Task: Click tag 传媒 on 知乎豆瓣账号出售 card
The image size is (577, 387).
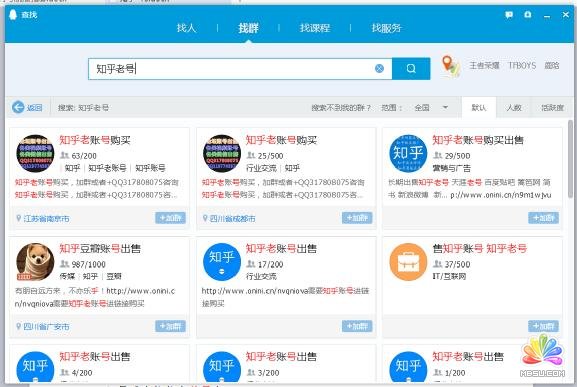Action: point(67,276)
